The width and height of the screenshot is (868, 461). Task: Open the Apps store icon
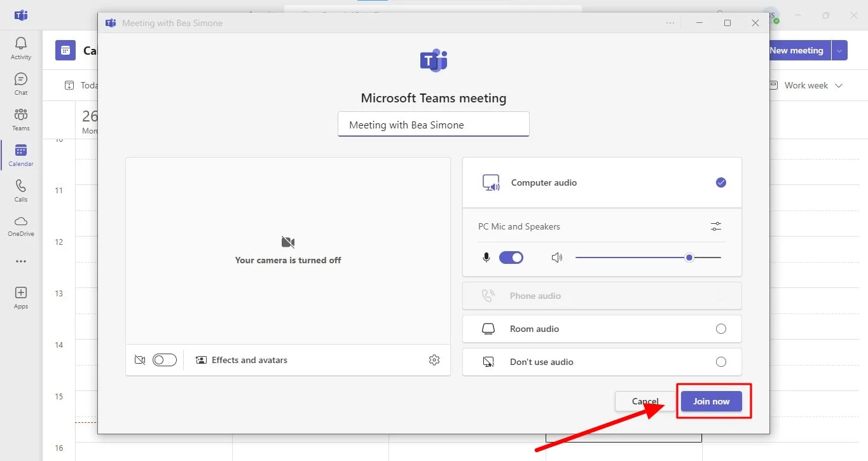pyautogui.click(x=21, y=298)
